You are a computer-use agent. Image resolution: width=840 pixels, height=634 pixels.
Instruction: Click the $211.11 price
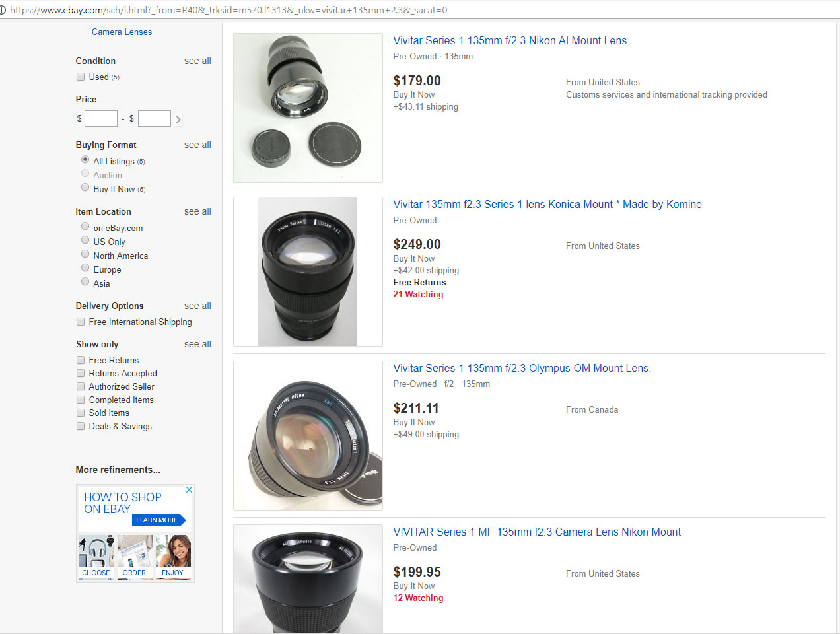point(416,408)
